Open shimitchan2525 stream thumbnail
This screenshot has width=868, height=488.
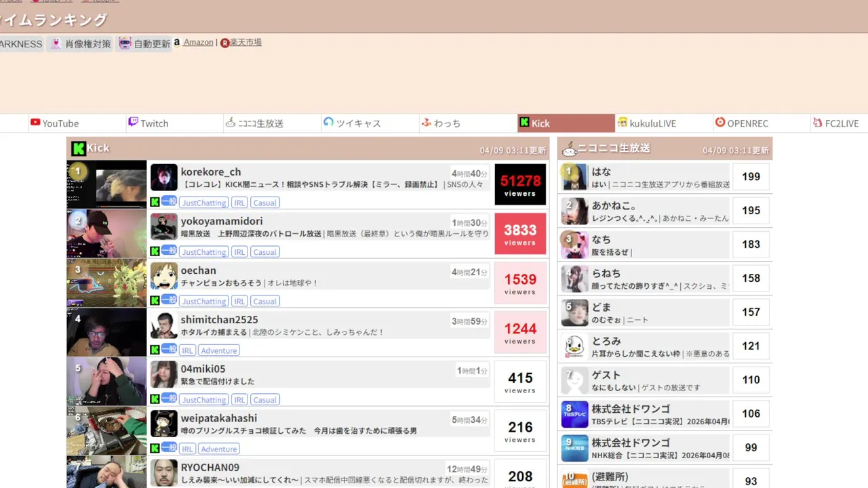(x=106, y=332)
